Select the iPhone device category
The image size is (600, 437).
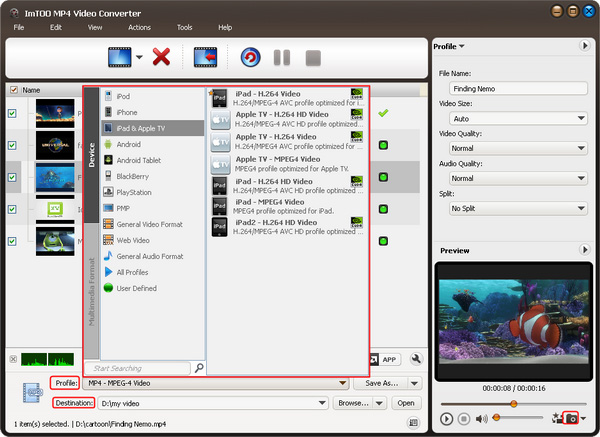(153, 113)
